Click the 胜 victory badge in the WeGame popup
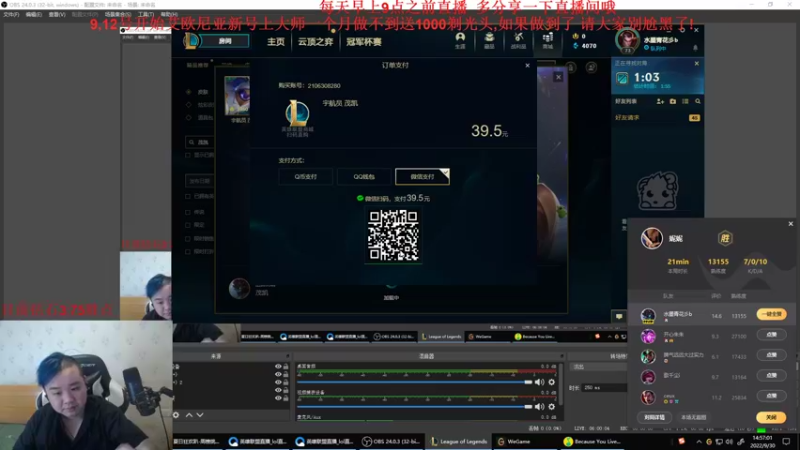The width and height of the screenshot is (800, 450). click(725, 238)
